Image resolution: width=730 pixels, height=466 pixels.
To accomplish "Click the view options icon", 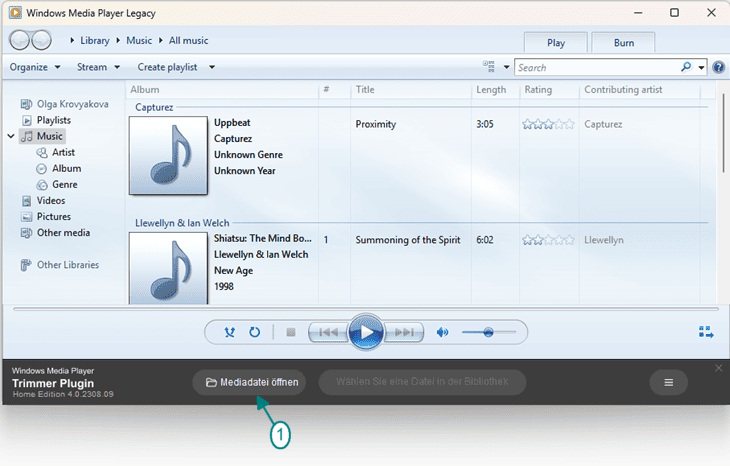I will pyautogui.click(x=489, y=67).
